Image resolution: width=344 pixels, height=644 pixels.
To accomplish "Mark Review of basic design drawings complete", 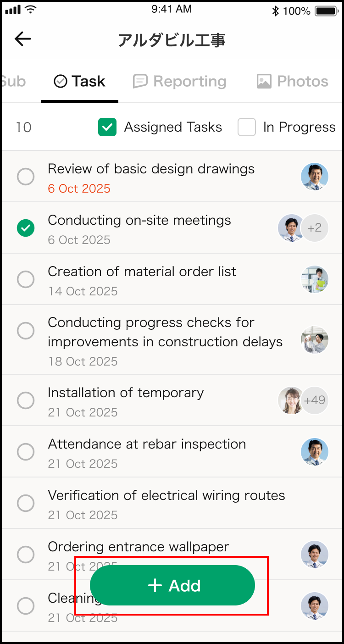I will [x=26, y=177].
